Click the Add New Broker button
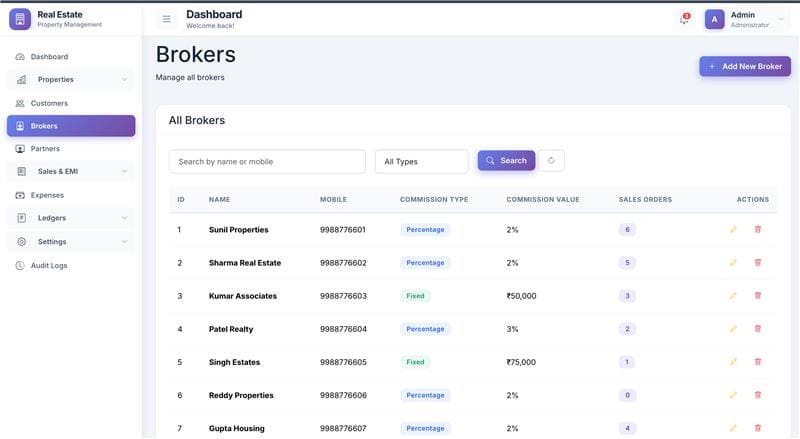The width and height of the screenshot is (800, 439). 744,66
